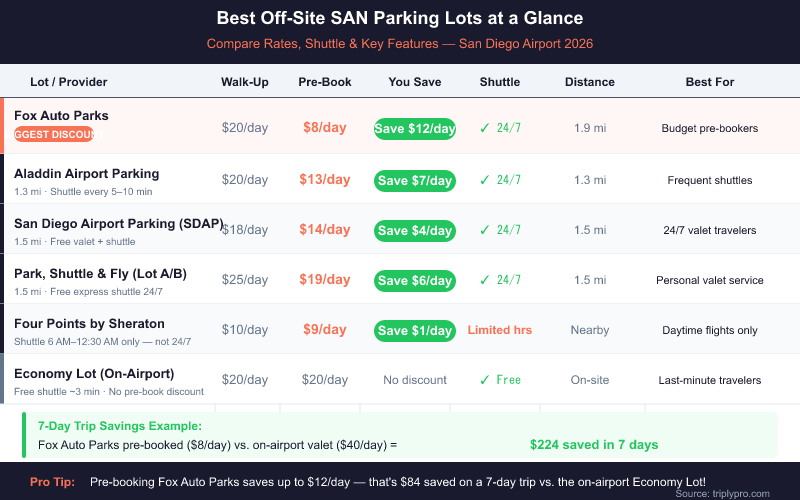This screenshot has width=800, height=500.
Task: Select the Walk-Up column header
Action: [245, 82]
